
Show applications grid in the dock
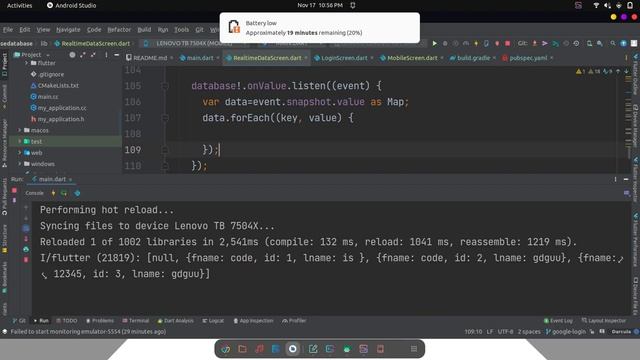(x=413, y=349)
